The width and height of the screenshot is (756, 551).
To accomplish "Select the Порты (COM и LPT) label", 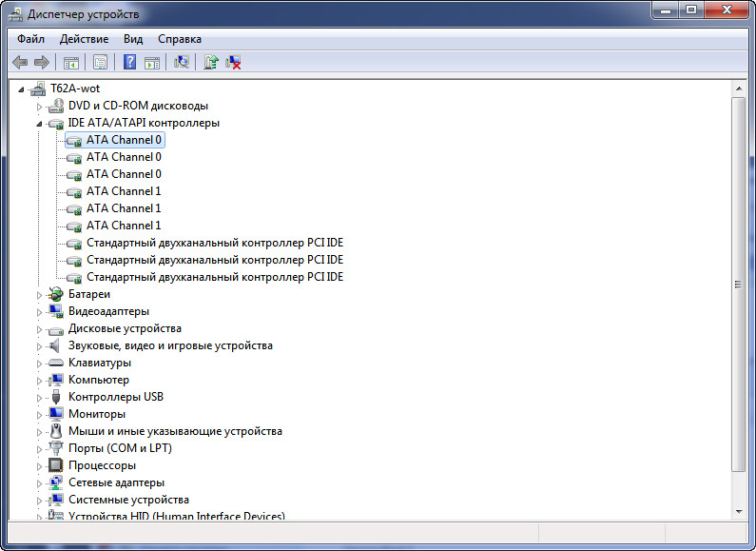I will tap(120, 448).
